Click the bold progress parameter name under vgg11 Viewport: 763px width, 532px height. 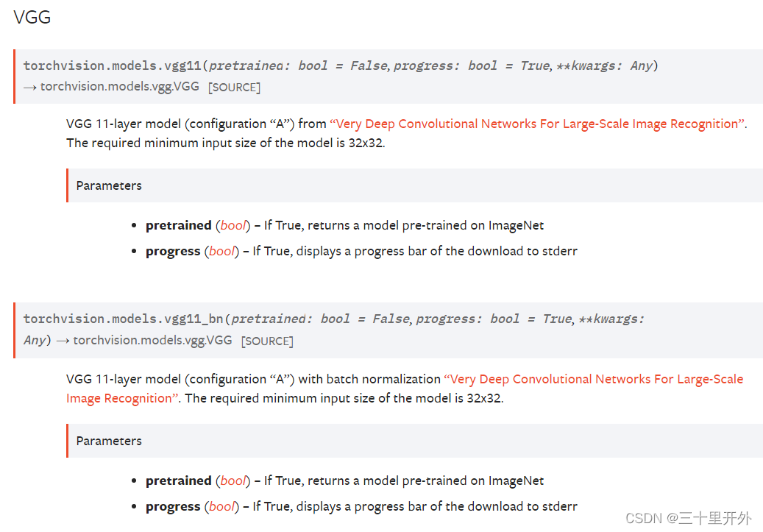tap(173, 251)
